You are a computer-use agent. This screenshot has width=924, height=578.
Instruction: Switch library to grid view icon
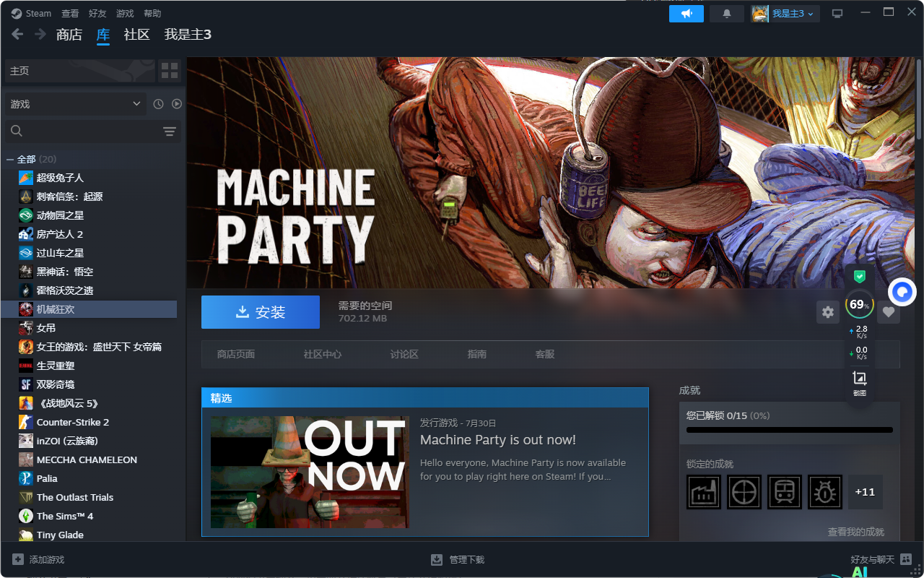(170, 70)
